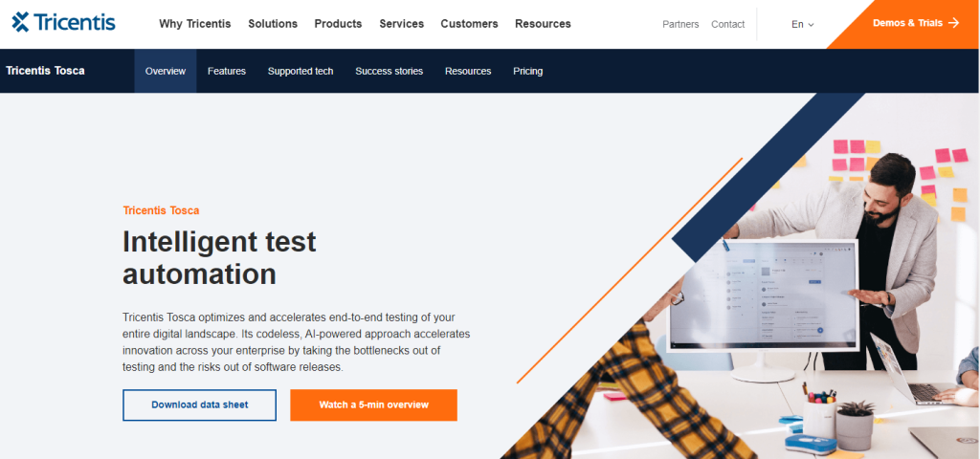The height and width of the screenshot is (459, 980).
Task: Open the Services menu
Action: (401, 24)
